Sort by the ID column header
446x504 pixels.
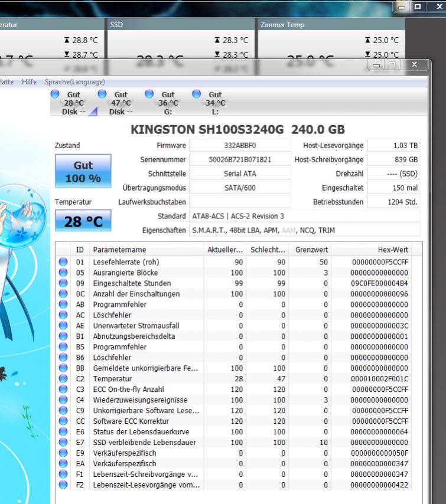(80, 250)
